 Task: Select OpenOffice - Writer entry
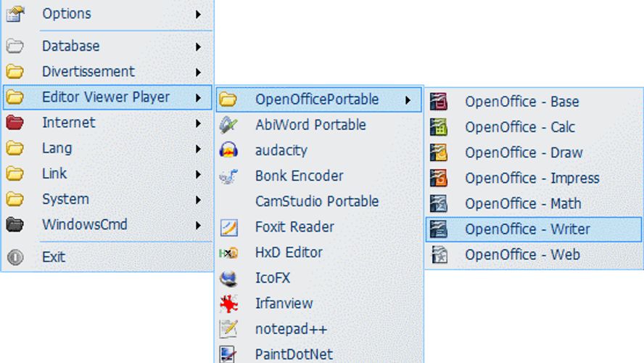(534, 229)
